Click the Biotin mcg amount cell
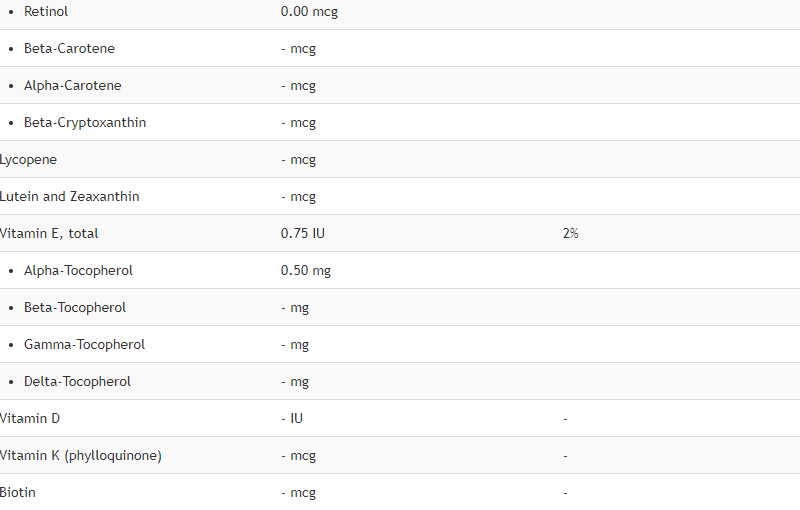800x510 pixels. tap(298, 493)
